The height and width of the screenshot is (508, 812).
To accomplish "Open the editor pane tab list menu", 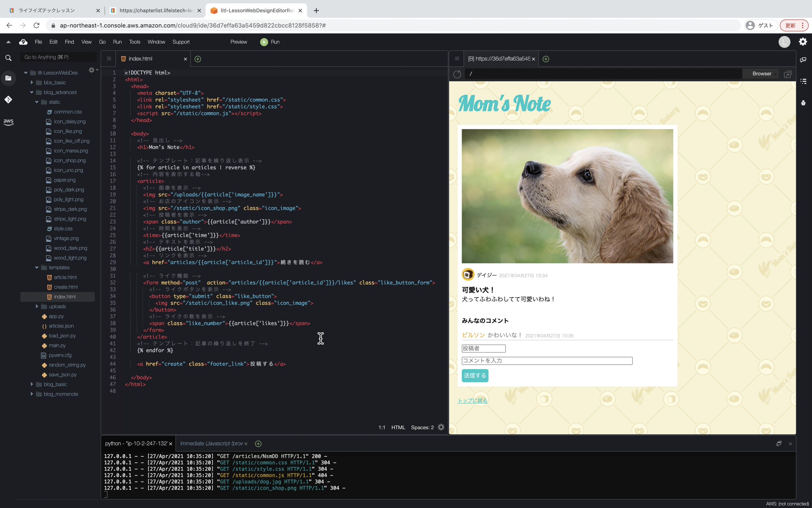I will coord(109,59).
